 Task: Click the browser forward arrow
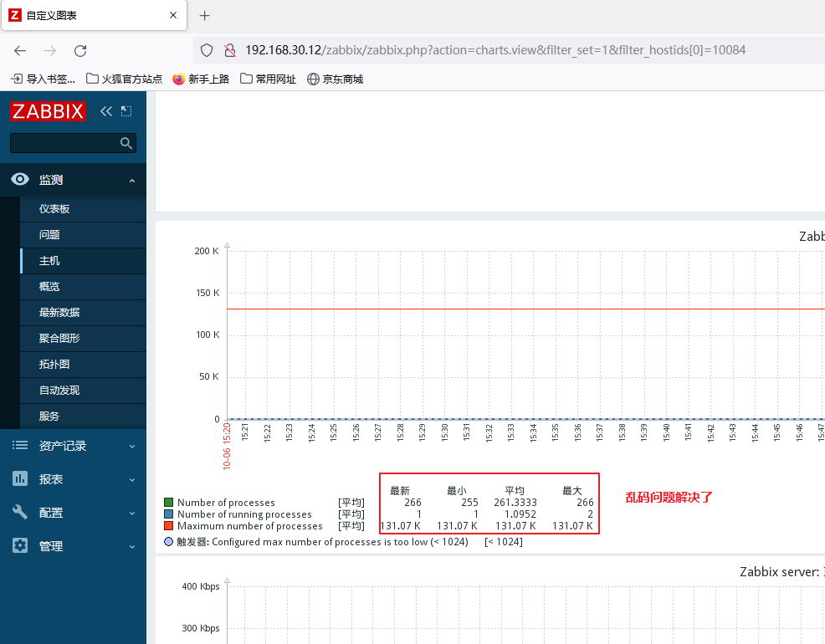50,50
